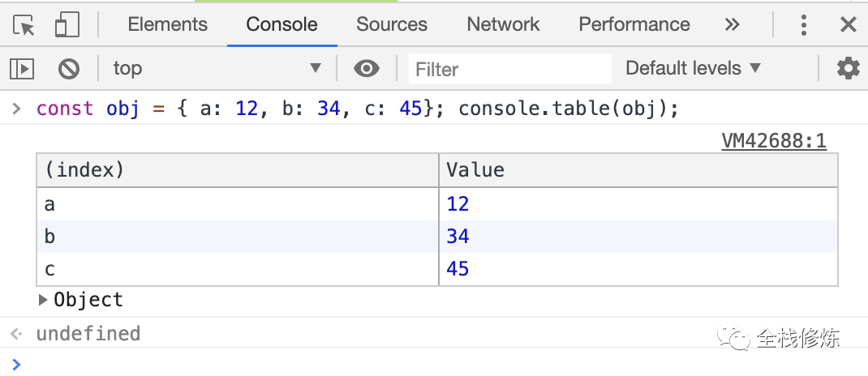Viewport: 868px width, 376px height.
Task: Expand the Object disclosure triangle
Action: click(43, 300)
